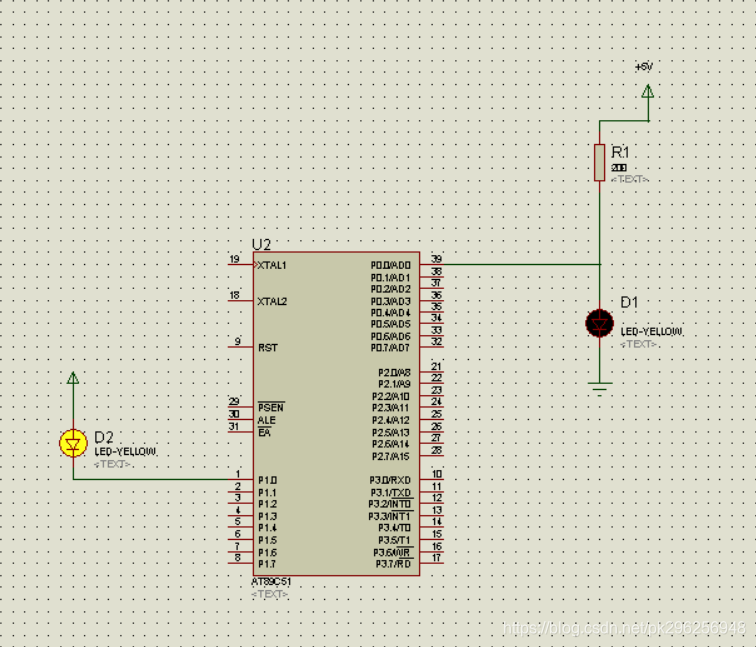Select the lit yellow LED D2 symbol
756x647 pixels.
coord(73,443)
